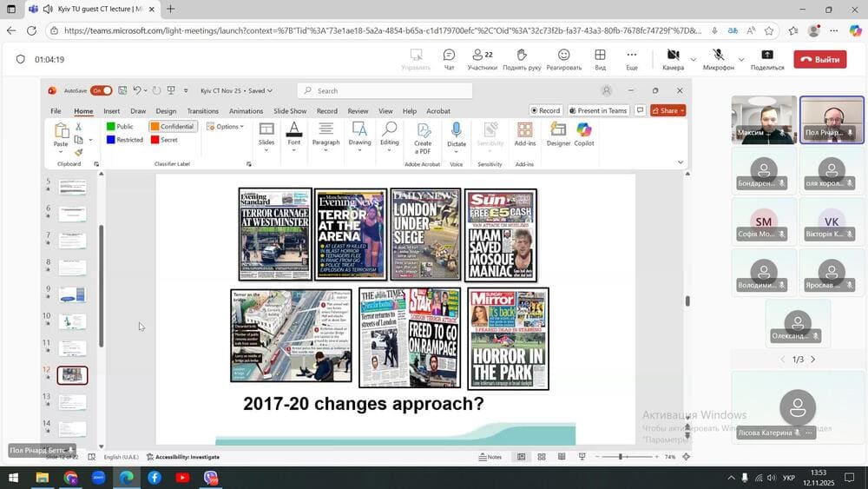868x489 pixels.
Task: Open YouTube from the Windows taskbar
Action: coord(182,477)
